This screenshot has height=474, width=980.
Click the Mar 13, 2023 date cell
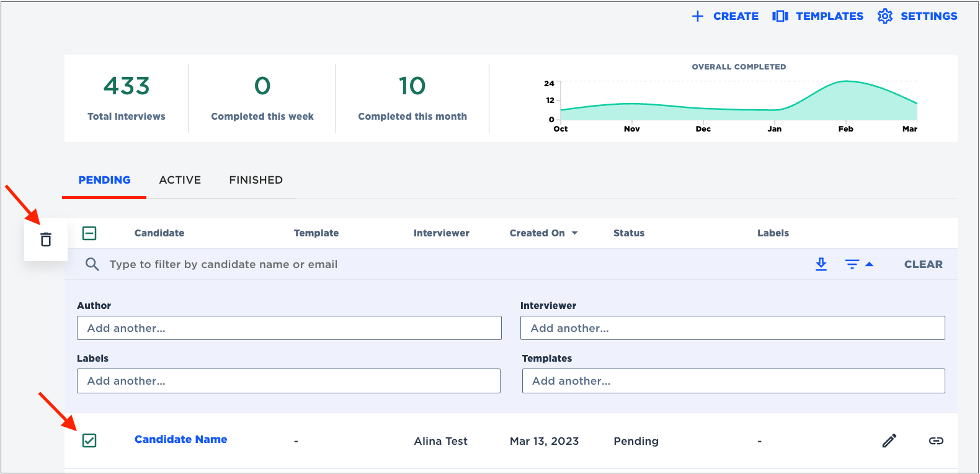coord(544,441)
